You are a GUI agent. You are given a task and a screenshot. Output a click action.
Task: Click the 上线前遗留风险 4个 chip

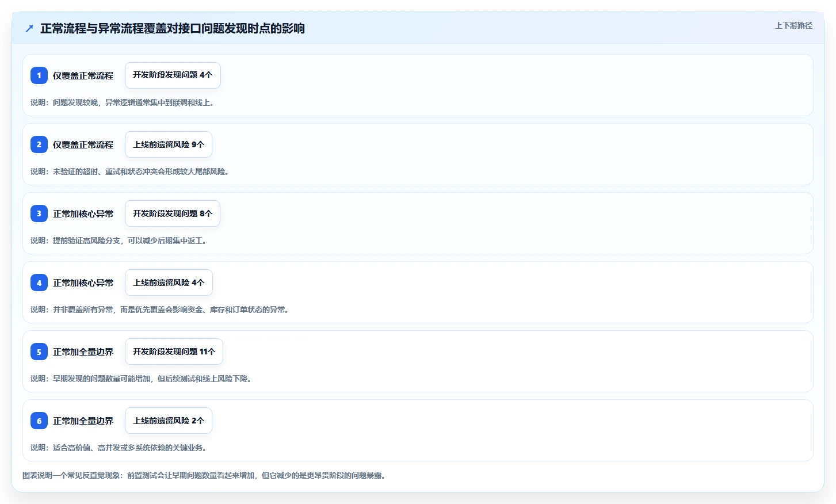[x=169, y=282]
